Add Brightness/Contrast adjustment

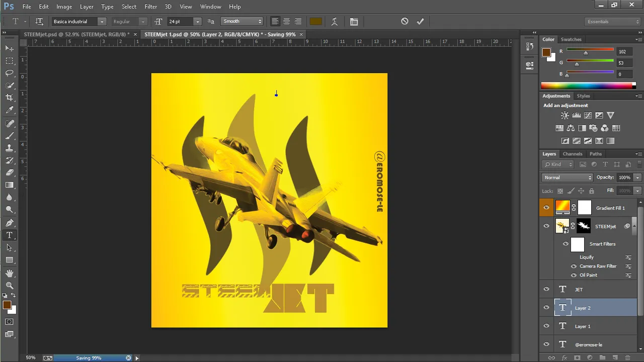click(565, 116)
